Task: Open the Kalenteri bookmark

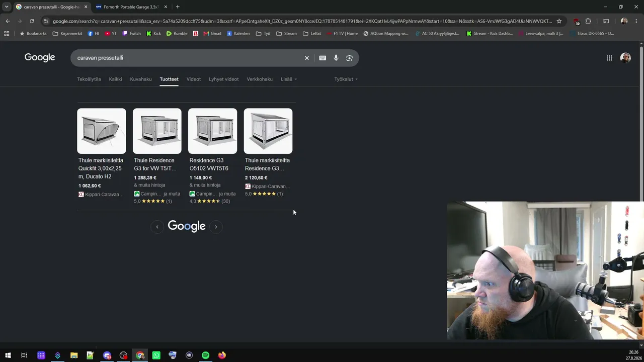Action: (238, 34)
